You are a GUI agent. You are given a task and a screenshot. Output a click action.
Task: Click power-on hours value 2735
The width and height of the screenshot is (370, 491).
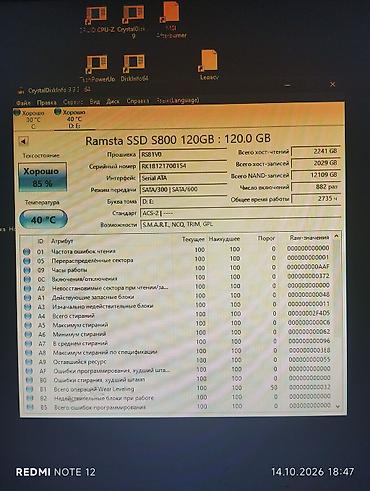[x=316, y=198]
